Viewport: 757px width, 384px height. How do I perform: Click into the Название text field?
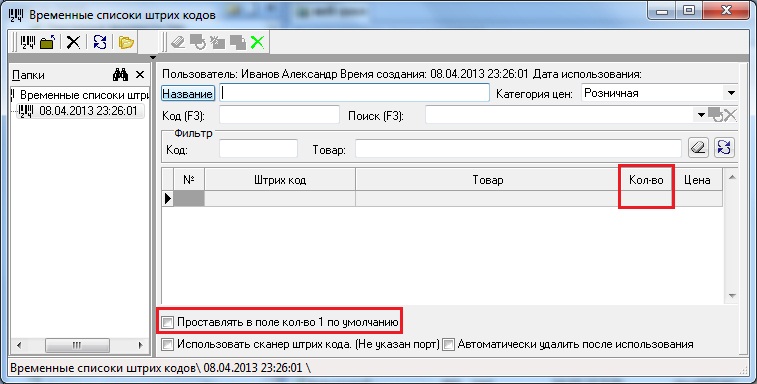point(354,93)
